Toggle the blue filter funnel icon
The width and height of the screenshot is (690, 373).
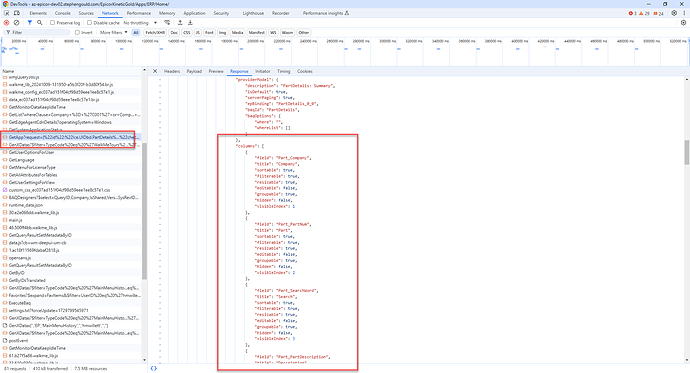click(x=29, y=22)
